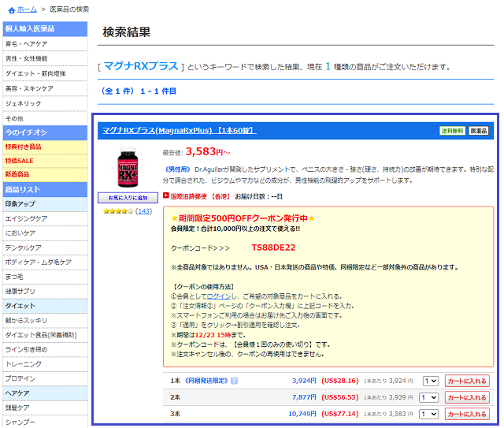Click the マグナRXプラス search keyword text
This screenshot has height=428, width=504.
(x=141, y=66)
